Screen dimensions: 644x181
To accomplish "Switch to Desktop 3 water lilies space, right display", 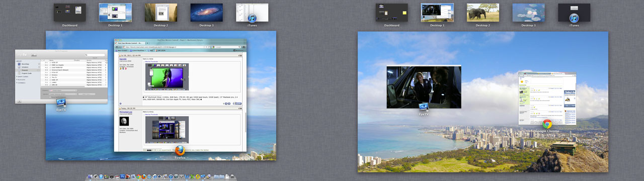I will (x=528, y=13).
